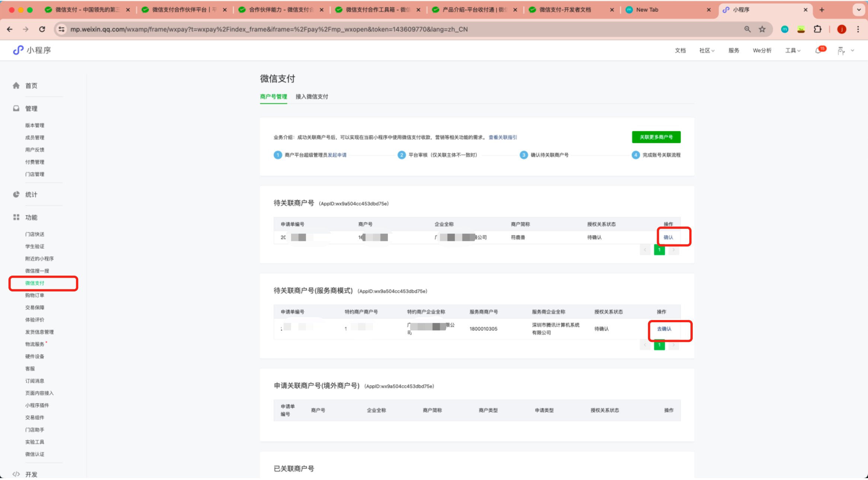The width and height of the screenshot is (868, 480).
Task: Click the 功能 grid icon in sidebar
Action: point(16,217)
